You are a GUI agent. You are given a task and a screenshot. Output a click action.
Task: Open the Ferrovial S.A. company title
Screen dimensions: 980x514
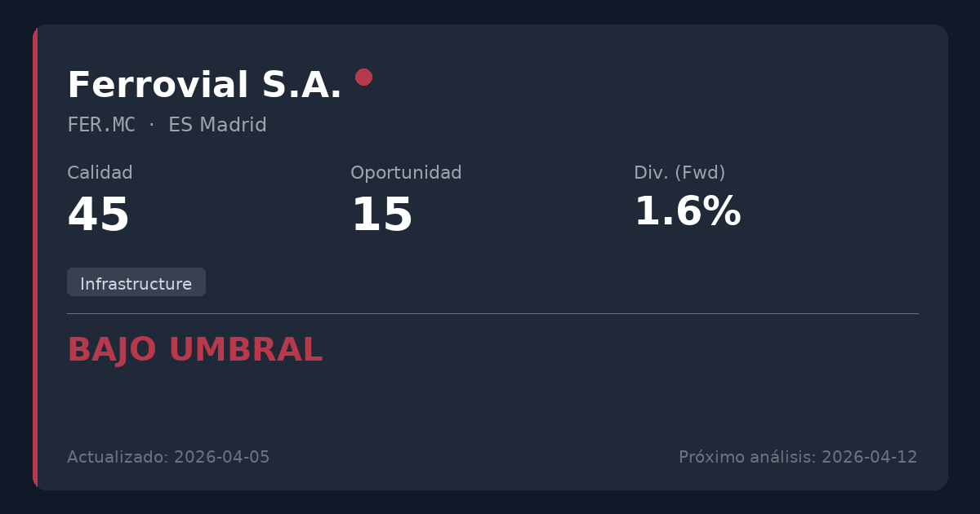[x=204, y=86]
